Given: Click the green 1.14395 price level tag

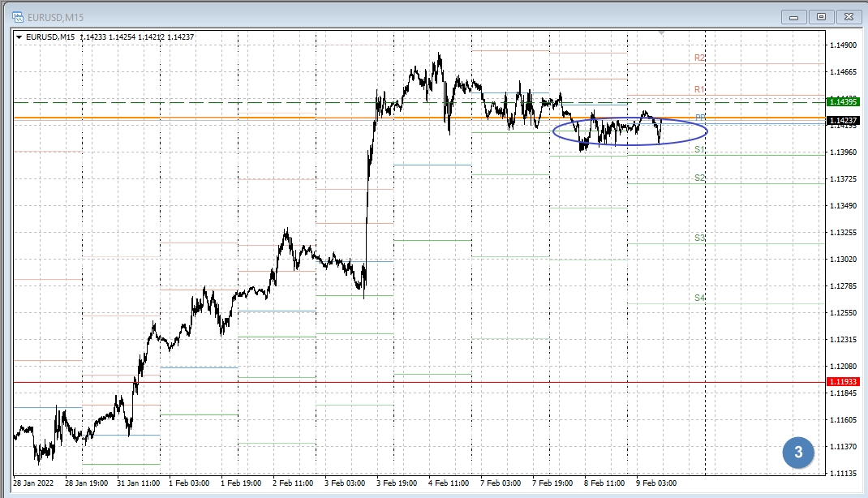Looking at the screenshot, I should 843,102.
